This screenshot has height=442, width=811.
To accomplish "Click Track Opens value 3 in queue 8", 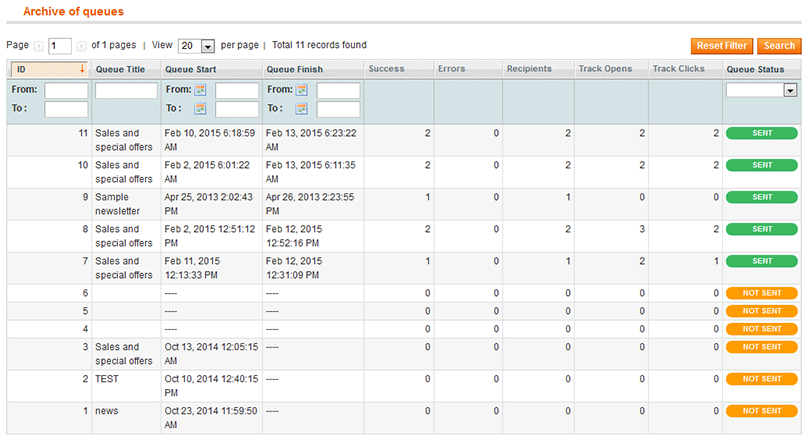I will click(641, 229).
